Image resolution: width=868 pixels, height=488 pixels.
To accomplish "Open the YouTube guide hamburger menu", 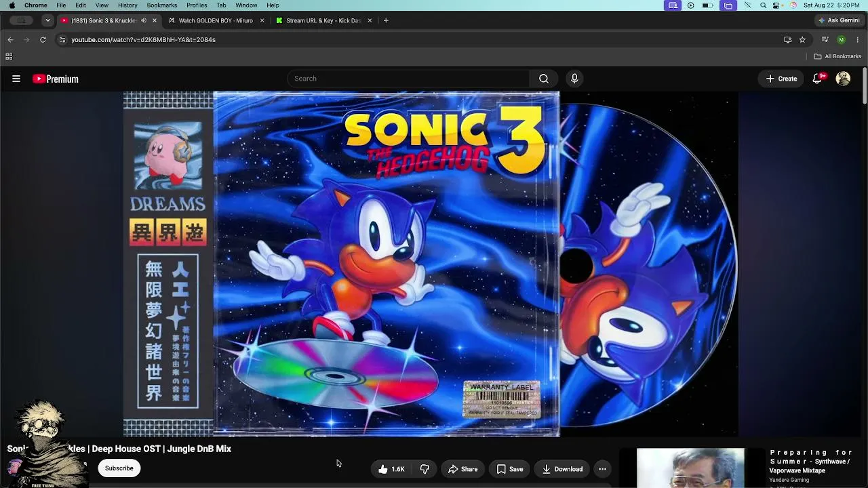I will click(16, 79).
